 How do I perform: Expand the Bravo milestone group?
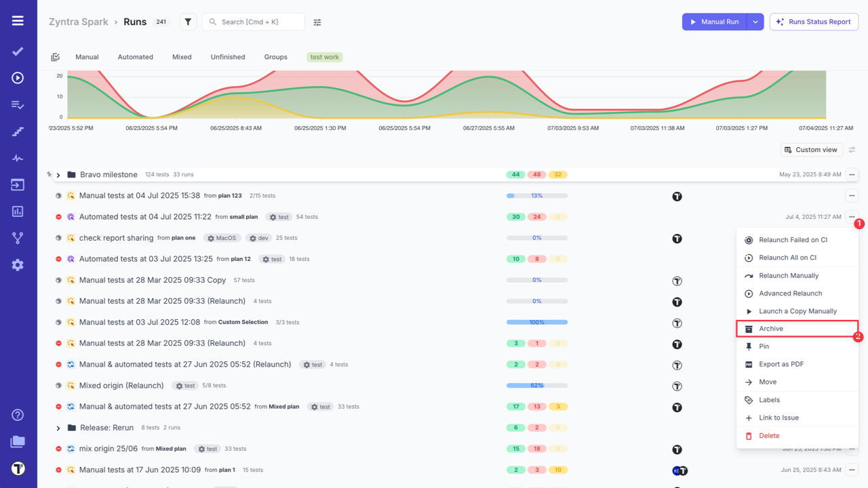coord(58,174)
